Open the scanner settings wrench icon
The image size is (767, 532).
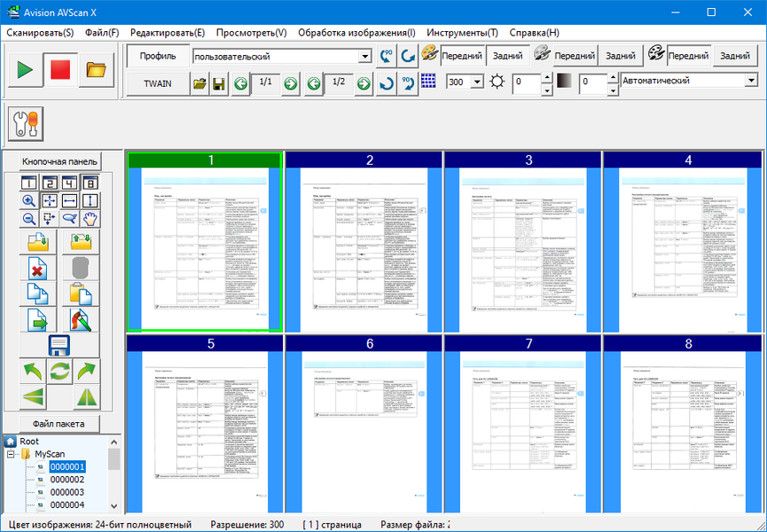[x=26, y=124]
